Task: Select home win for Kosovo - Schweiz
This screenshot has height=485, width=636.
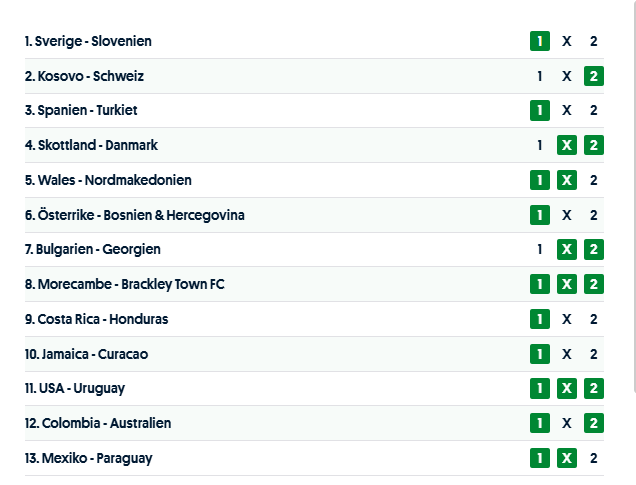Action: click(x=540, y=76)
